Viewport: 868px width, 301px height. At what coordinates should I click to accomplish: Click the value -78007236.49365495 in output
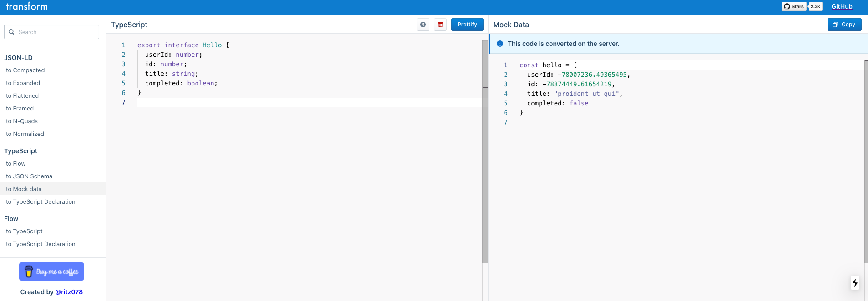click(592, 75)
